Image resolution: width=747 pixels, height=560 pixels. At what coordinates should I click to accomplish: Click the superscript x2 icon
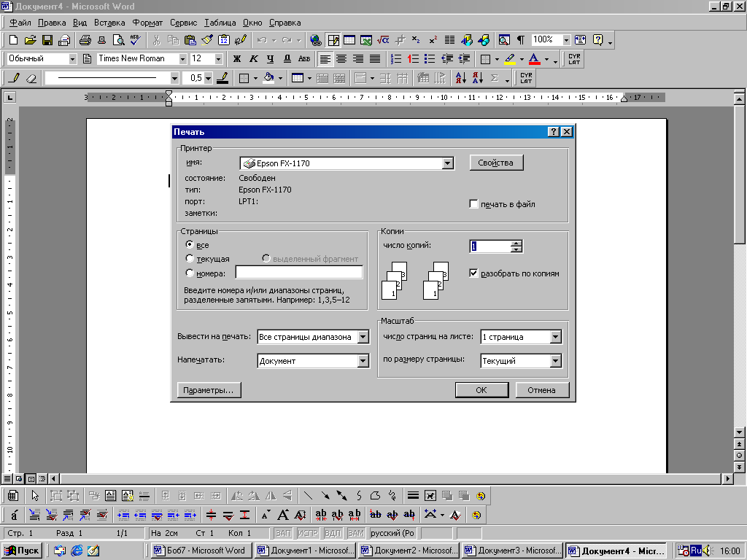pos(433,40)
